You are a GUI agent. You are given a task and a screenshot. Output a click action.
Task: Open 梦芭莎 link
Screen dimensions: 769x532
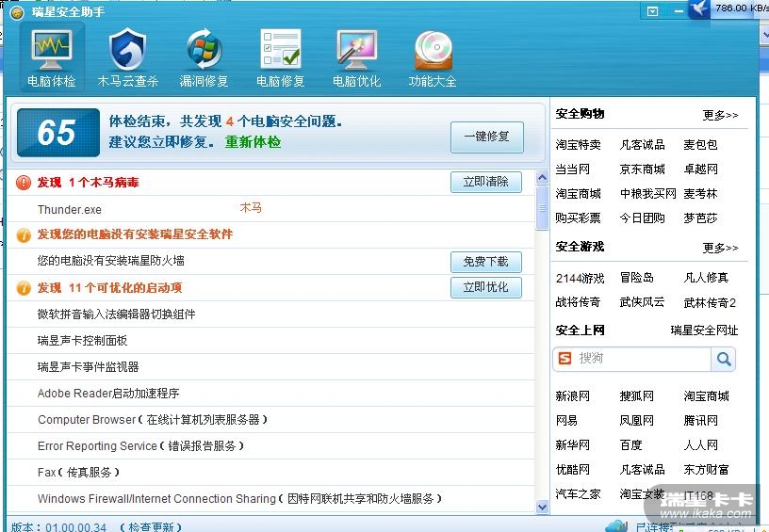700,218
